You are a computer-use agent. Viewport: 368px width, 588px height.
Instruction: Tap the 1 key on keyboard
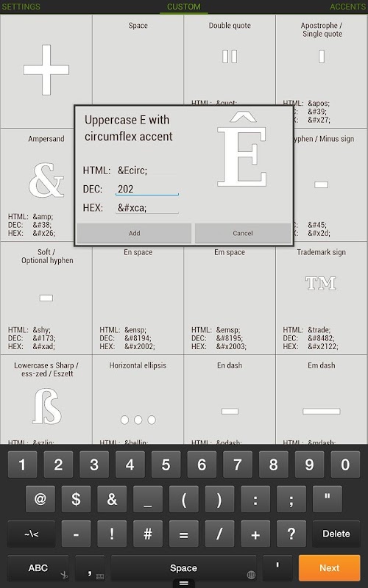[x=22, y=465]
